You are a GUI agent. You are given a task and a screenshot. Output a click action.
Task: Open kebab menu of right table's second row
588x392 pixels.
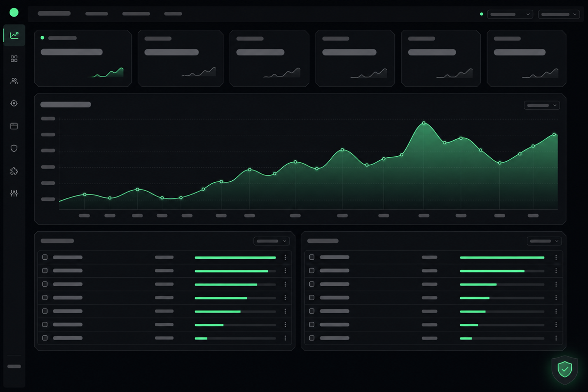point(556,270)
